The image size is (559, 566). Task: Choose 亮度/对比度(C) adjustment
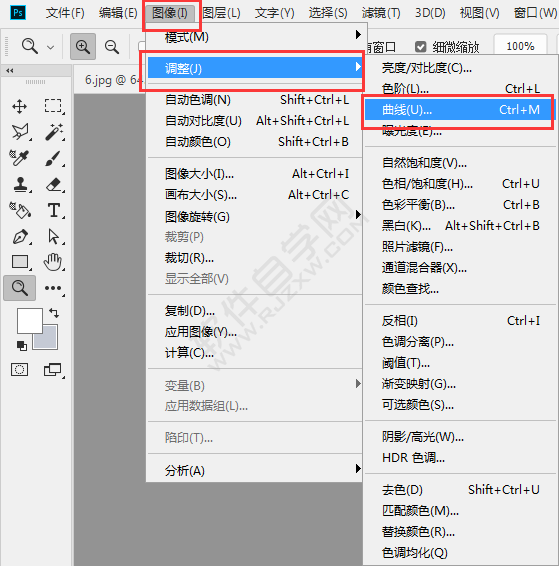pyautogui.click(x=460, y=68)
